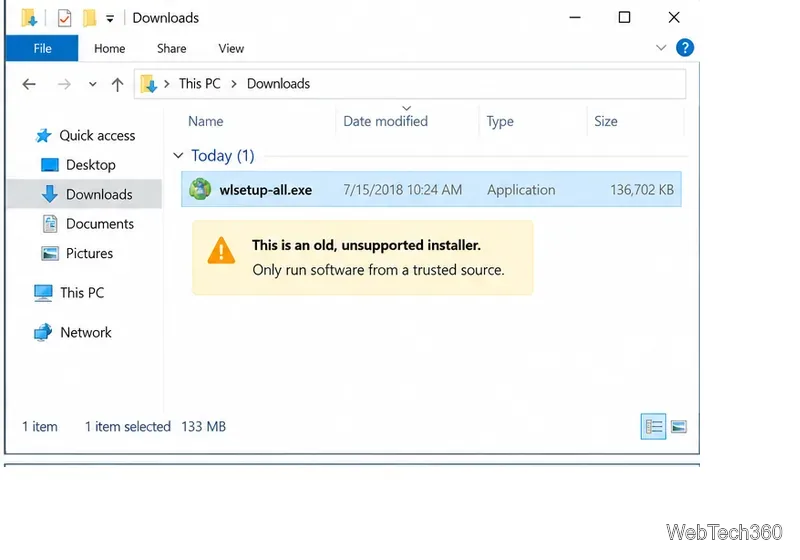Open the File menu
Screen dimensions: 800x560
coord(42,48)
